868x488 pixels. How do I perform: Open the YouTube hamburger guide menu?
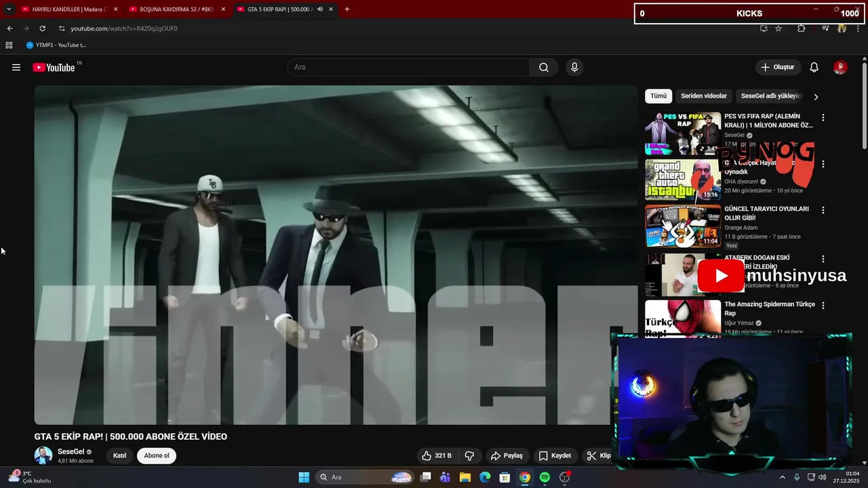16,67
